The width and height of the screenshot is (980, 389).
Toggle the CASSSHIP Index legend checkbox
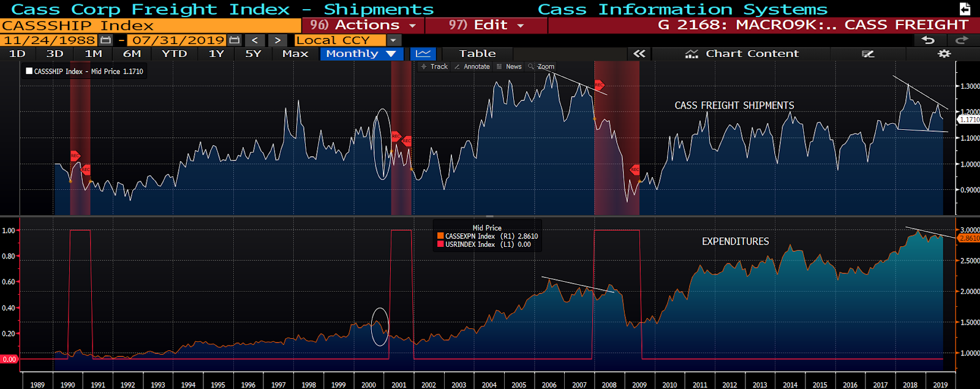pyautogui.click(x=29, y=71)
